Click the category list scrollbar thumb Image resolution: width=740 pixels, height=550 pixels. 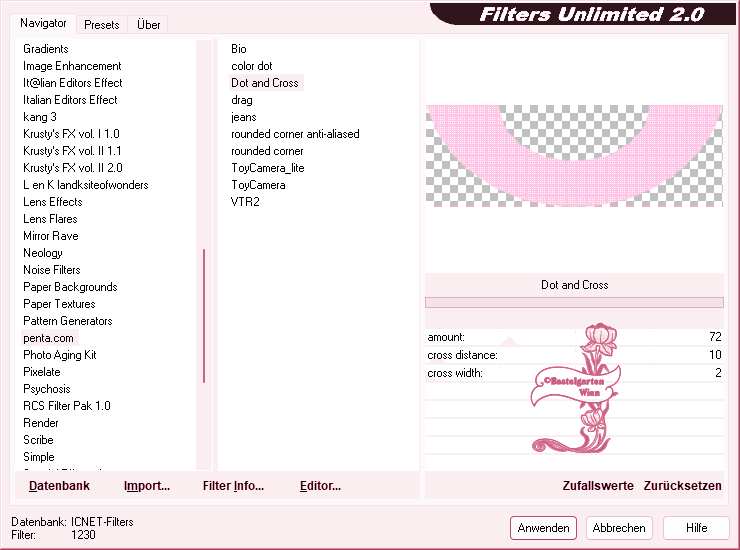coord(204,315)
